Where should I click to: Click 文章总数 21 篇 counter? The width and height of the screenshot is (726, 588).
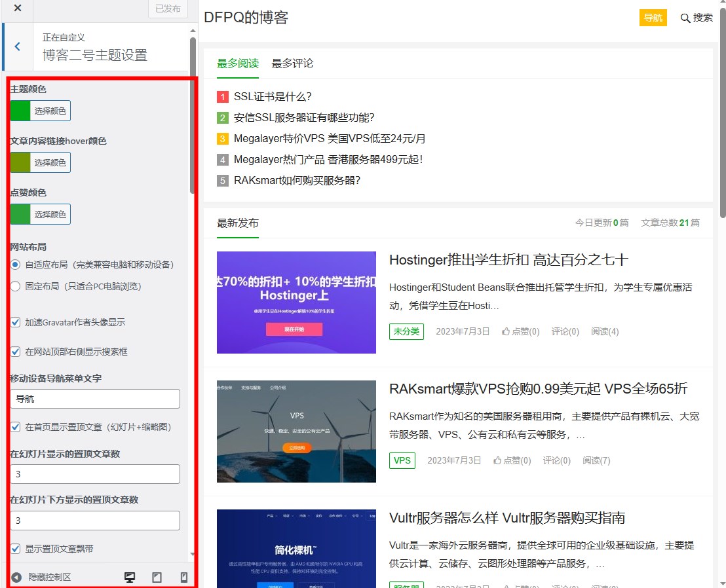pos(670,223)
